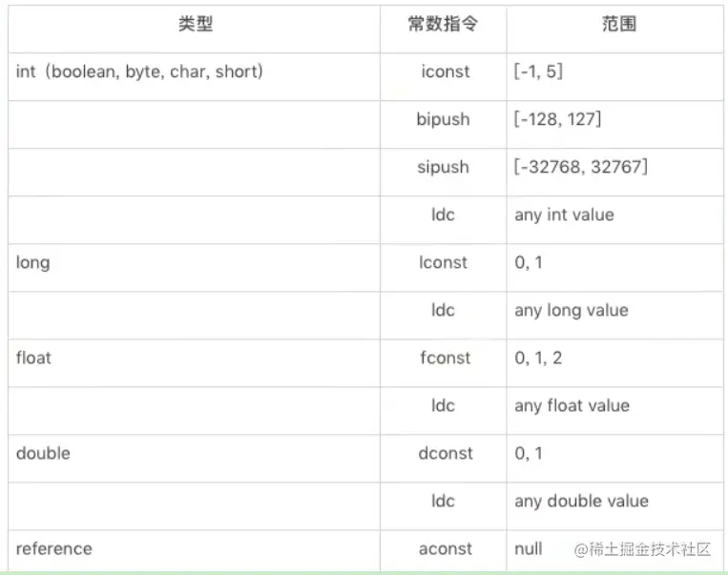Select the dconst instruction cell
728x575 pixels.
click(x=443, y=453)
